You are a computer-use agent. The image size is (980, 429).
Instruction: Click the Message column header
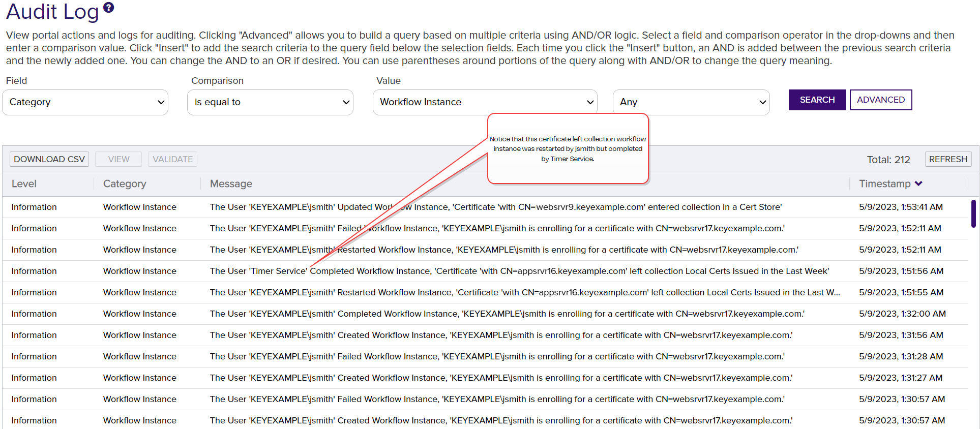pos(231,184)
